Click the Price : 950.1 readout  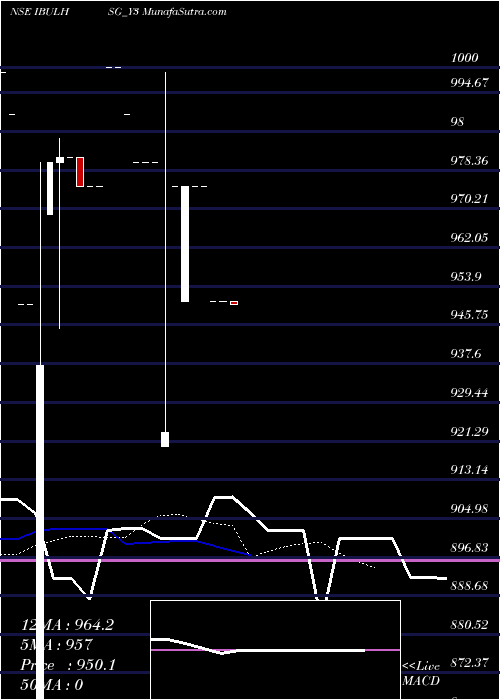pos(68,665)
